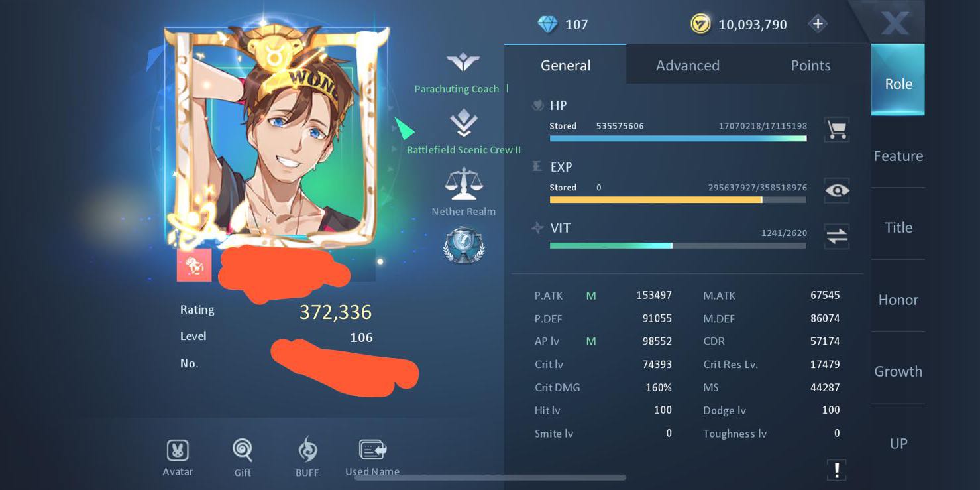Click the HP shopping cart icon

click(837, 129)
